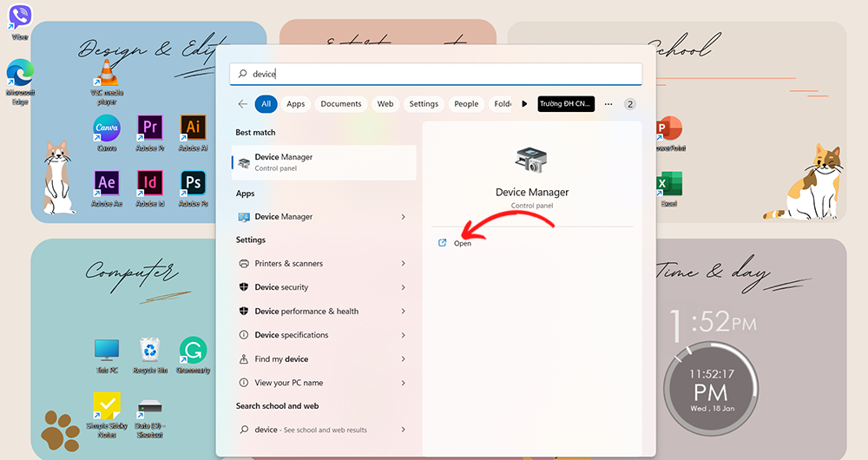Click the large Device Manager preview icon
Image resolution: width=868 pixels, height=460 pixels.
pyautogui.click(x=531, y=160)
